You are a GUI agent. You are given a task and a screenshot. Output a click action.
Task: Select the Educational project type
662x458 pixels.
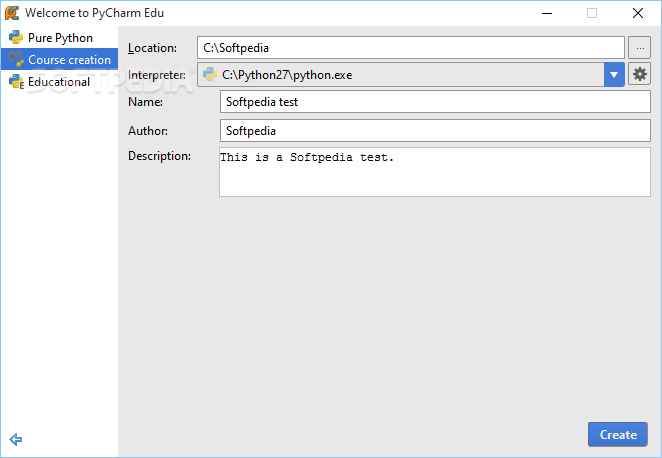pos(59,81)
